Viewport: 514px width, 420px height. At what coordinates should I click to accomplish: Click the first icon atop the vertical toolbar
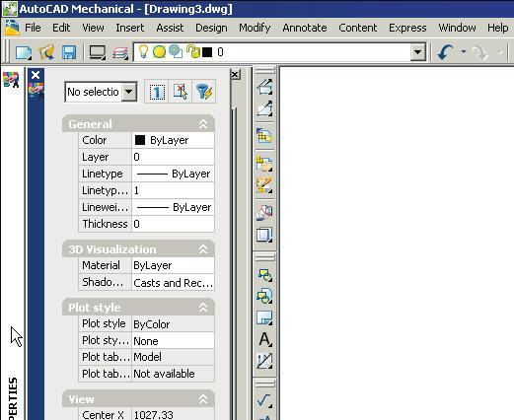pyautogui.click(x=264, y=87)
